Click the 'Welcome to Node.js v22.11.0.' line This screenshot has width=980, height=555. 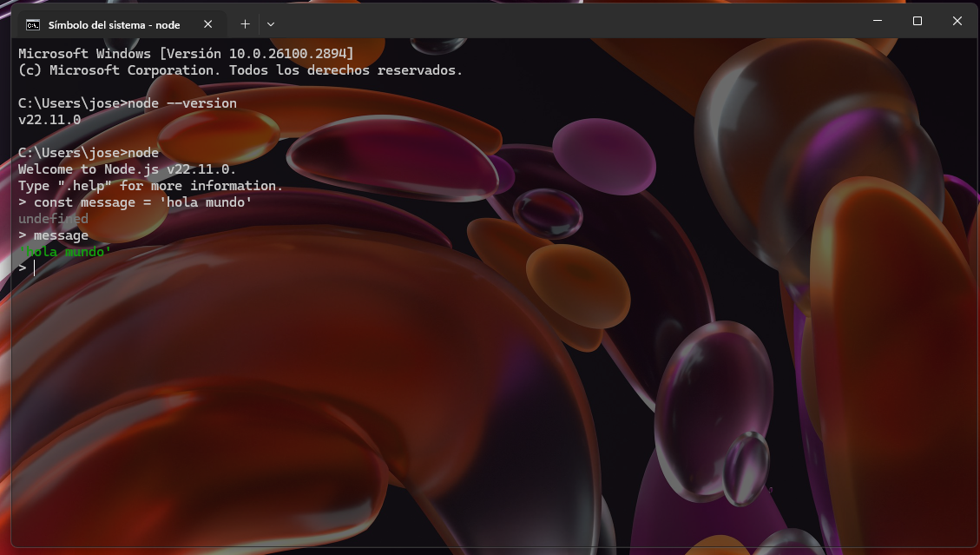point(127,169)
